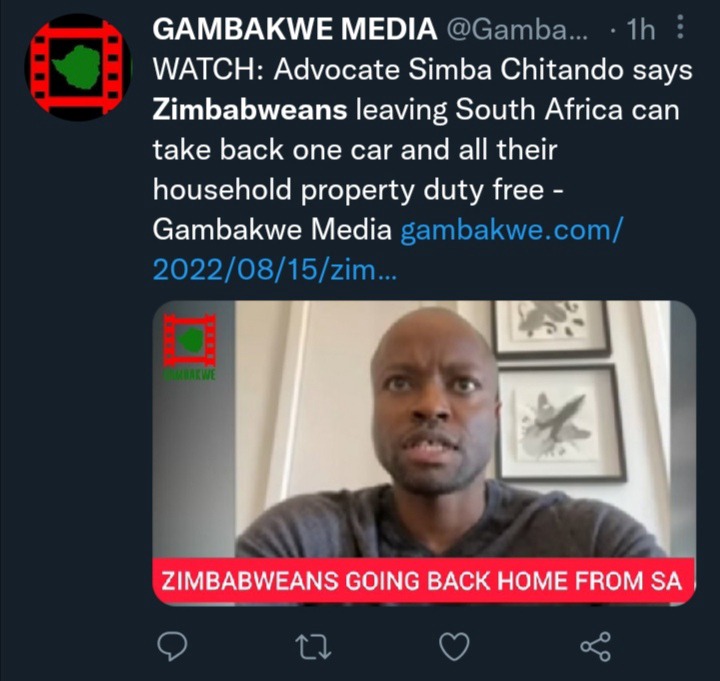The image size is (720, 681).
Task: Open the GAMBAKWE MEDIA display name
Action: coord(294,29)
